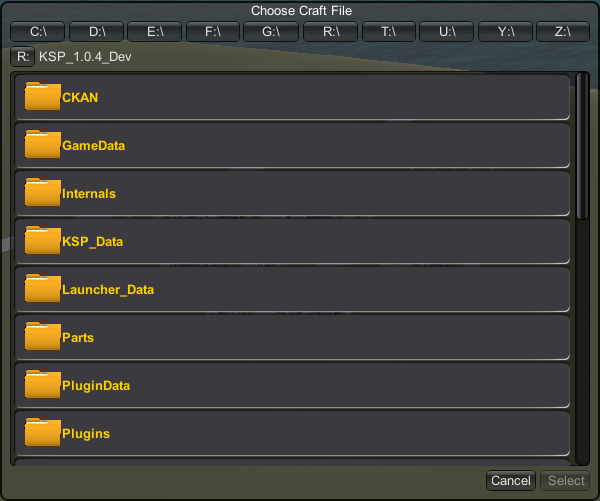Switch to the Y:\ drive
This screenshot has height=501, width=600.
[x=505, y=31]
